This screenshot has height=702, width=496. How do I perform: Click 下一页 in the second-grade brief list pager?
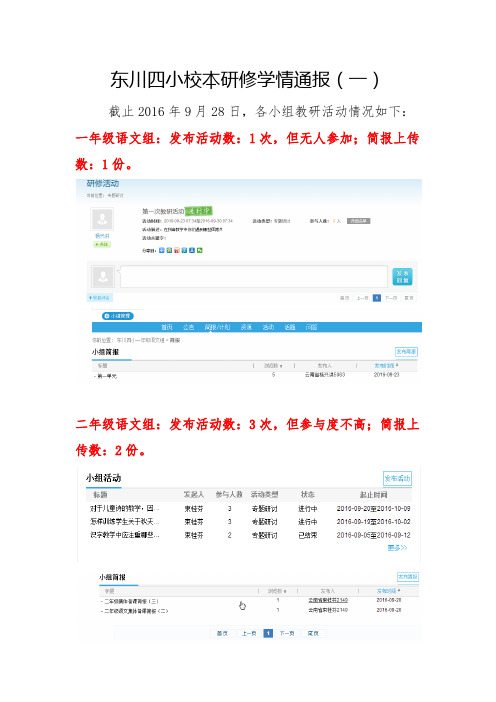[x=287, y=634]
